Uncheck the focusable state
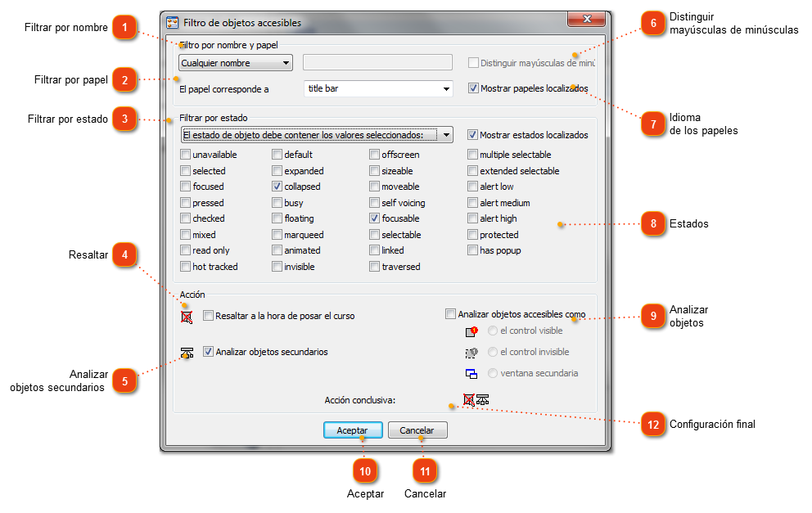This screenshot has width=812, height=513. 374,218
